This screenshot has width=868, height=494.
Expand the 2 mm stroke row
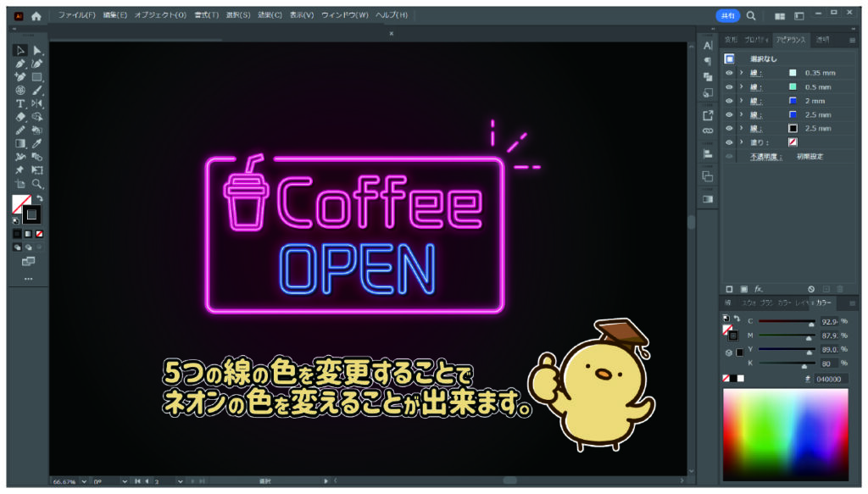tap(741, 101)
